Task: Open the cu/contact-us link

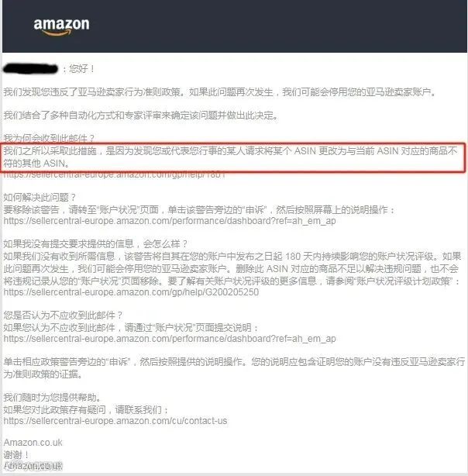Action: pyautogui.click(x=115, y=421)
